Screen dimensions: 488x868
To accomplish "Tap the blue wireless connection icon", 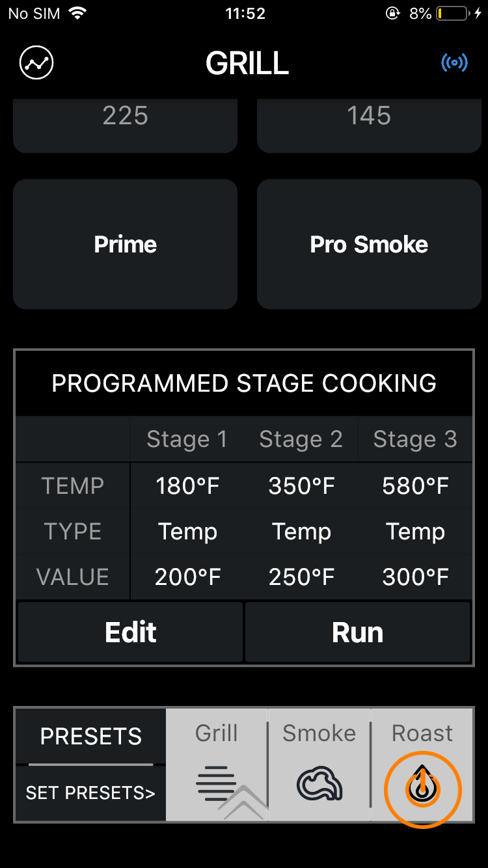I will point(454,63).
